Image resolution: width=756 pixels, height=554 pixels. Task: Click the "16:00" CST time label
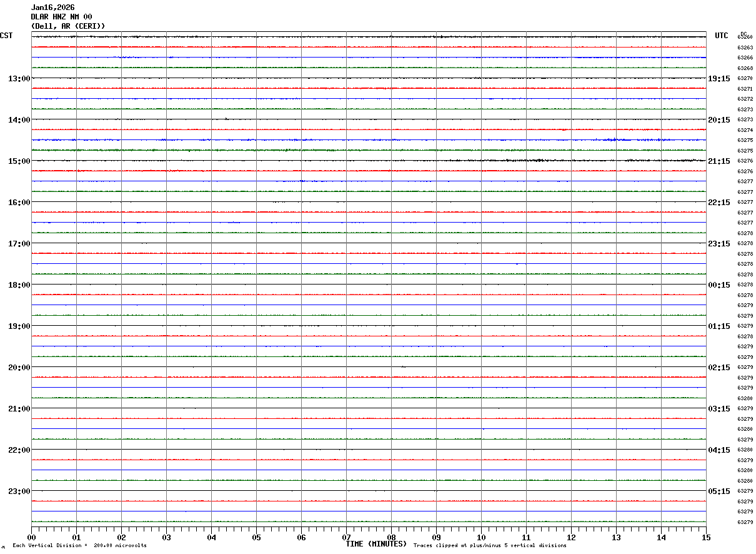pyautogui.click(x=19, y=202)
